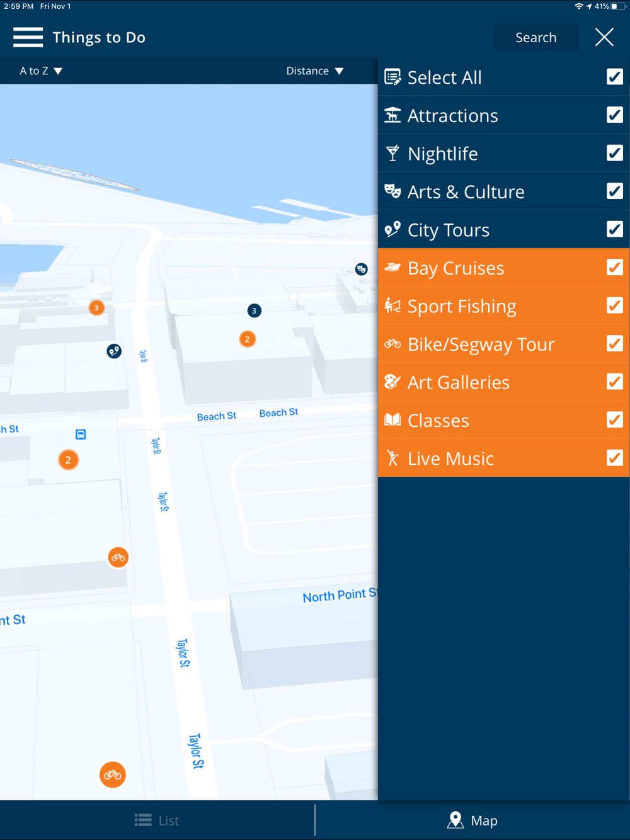This screenshot has width=630, height=840.
Task: Click the Art Galleries palette icon
Action: pos(392,382)
